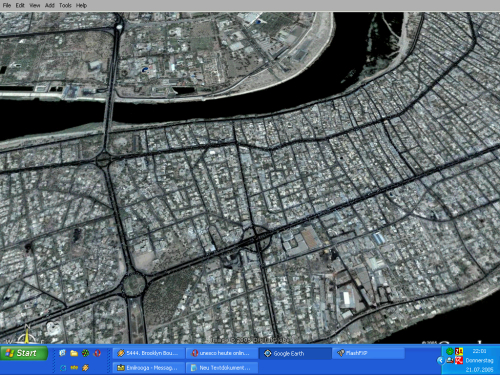Open the Help menu
Screen dimensions: 500x375
(81, 5)
